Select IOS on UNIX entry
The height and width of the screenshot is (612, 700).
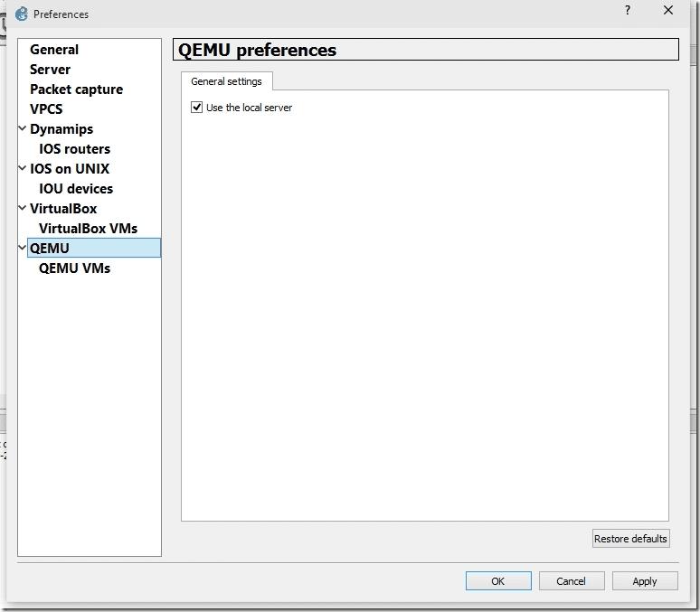click(x=70, y=169)
